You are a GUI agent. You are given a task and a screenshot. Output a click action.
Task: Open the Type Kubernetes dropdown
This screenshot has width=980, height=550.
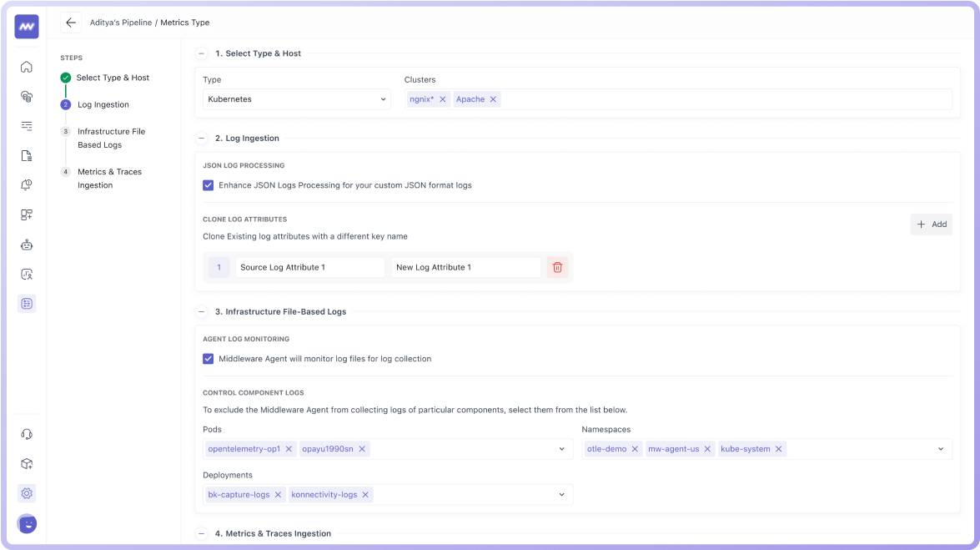pos(296,99)
